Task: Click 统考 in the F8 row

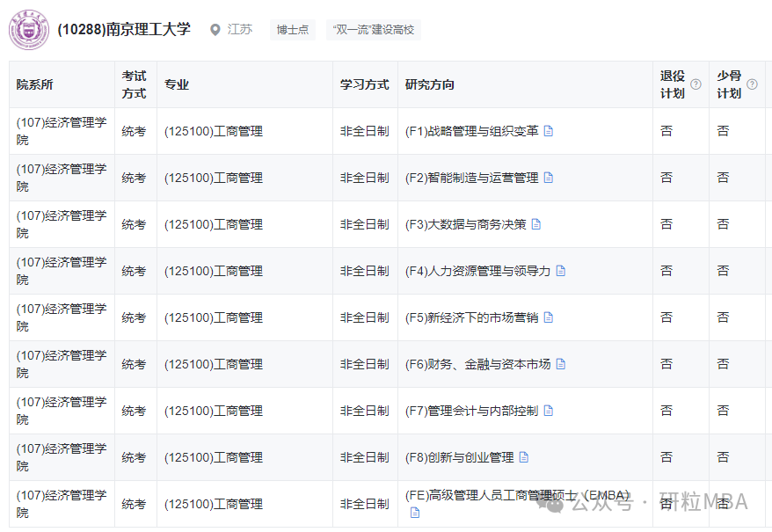Action: click(x=134, y=457)
